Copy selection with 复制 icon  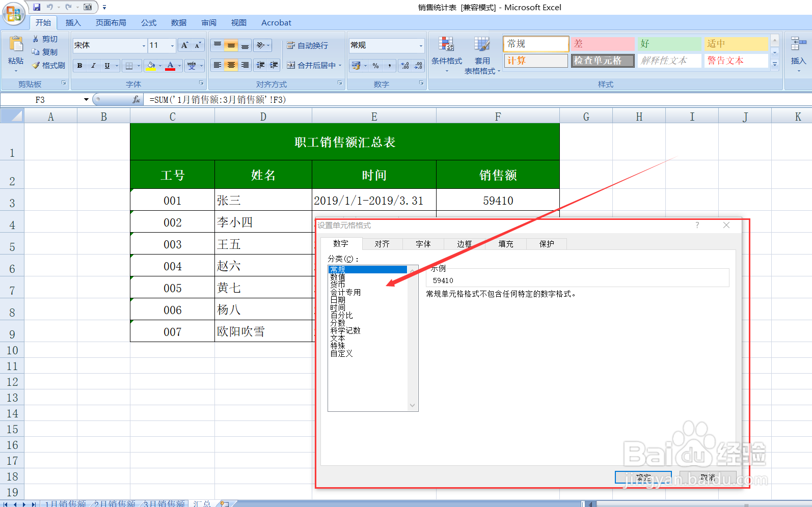coord(45,52)
